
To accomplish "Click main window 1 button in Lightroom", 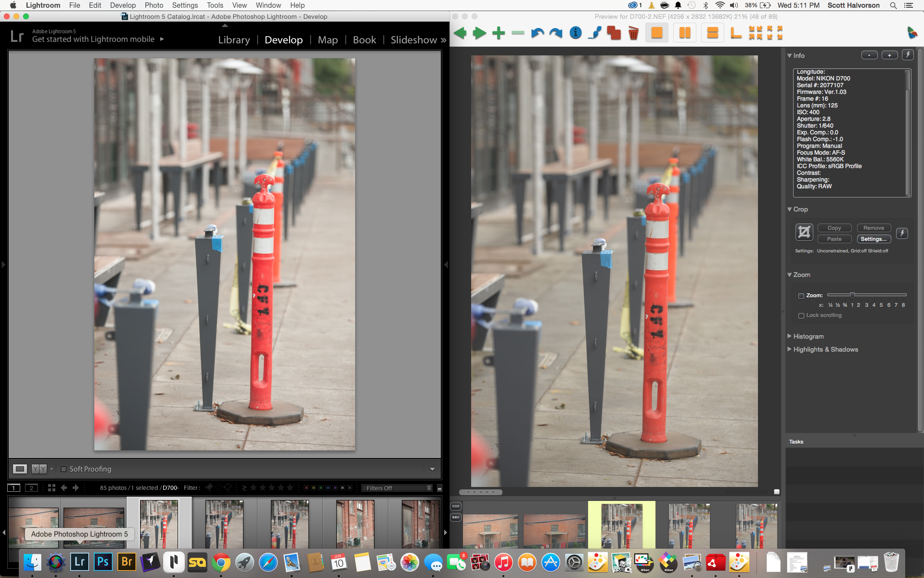I will click(14, 488).
